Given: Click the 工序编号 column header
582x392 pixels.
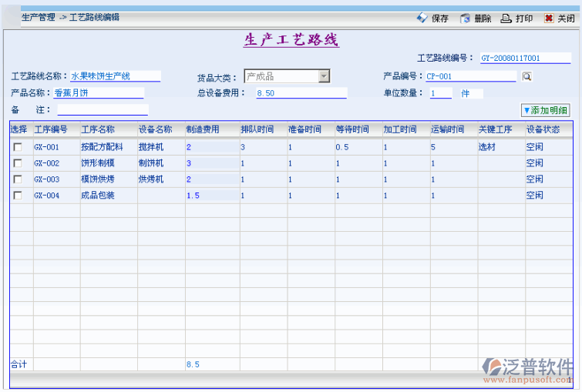Looking at the screenshot, I should tap(51, 129).
